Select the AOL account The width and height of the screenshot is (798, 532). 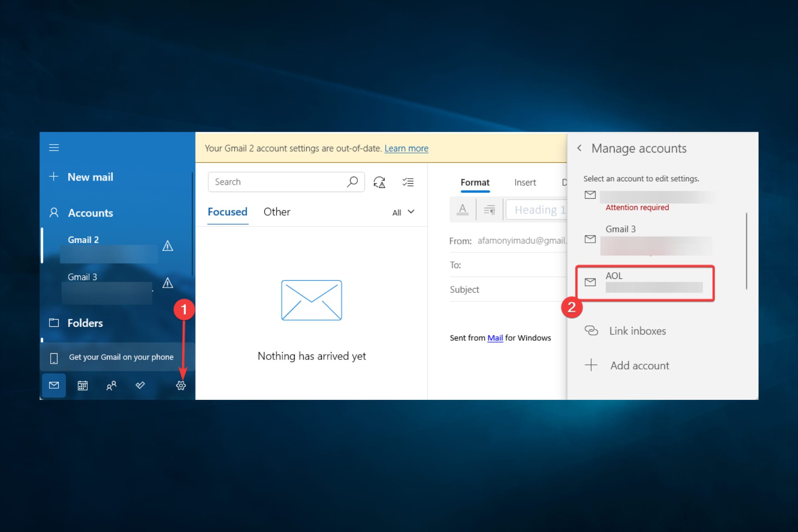click(x=645, y=283)
